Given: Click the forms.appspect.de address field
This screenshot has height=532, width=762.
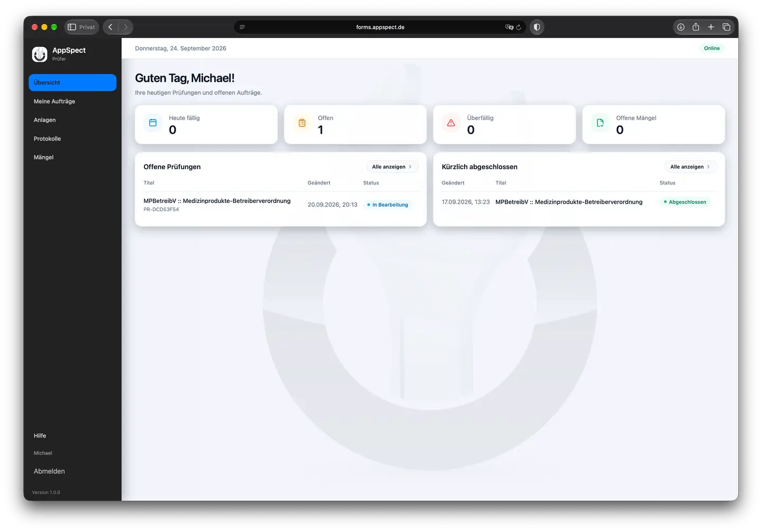Looking at the screenshot, I should tap(380, 27).
